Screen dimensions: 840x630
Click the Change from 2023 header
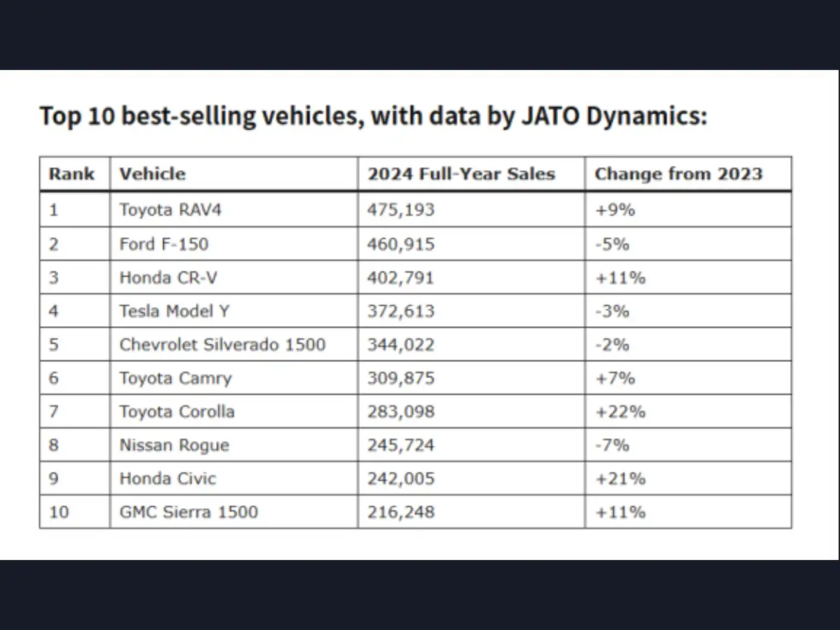(678, 174)
